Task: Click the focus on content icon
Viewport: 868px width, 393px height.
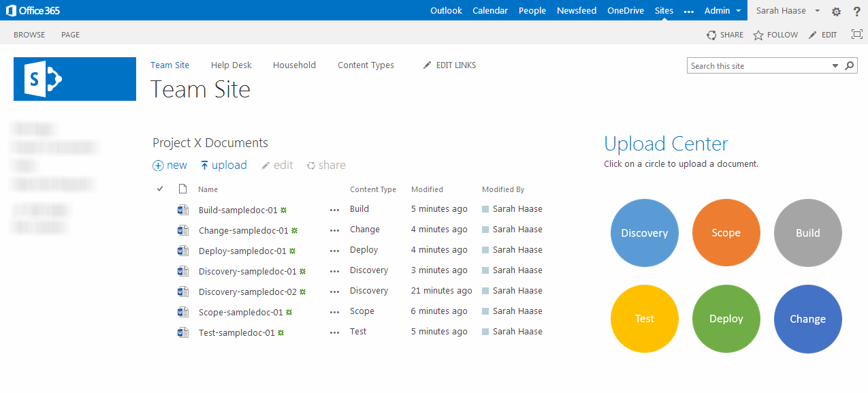Action: [856, 35]
